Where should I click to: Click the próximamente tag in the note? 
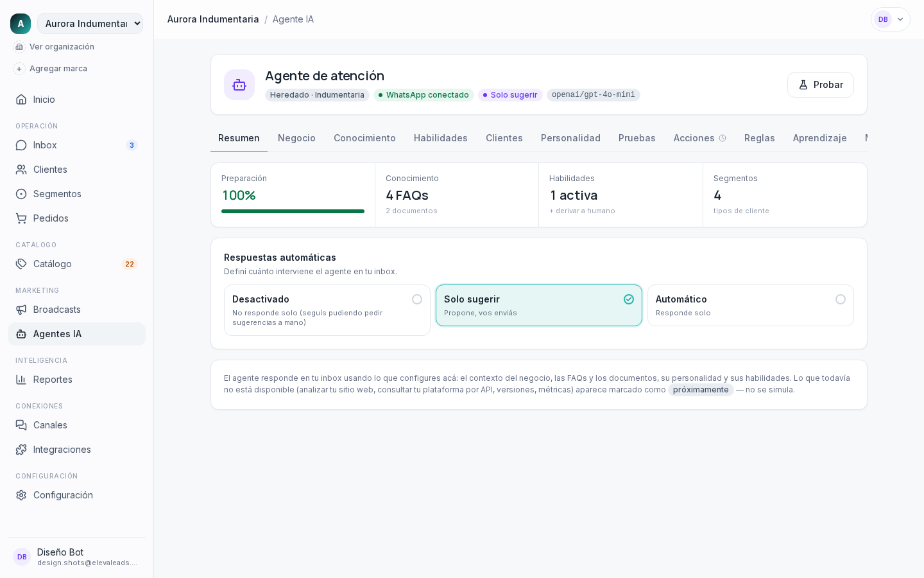pos(701,390)
